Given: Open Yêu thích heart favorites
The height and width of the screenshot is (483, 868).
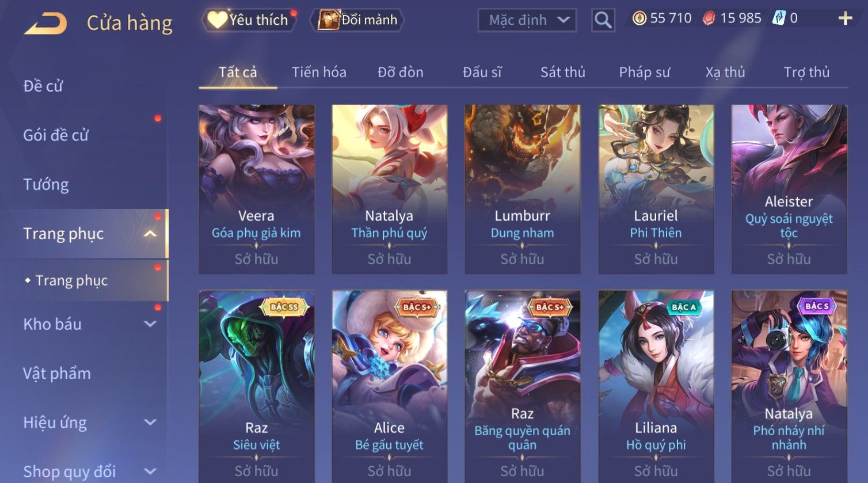Looking at the screenshot, I should (x=248, y=20).
